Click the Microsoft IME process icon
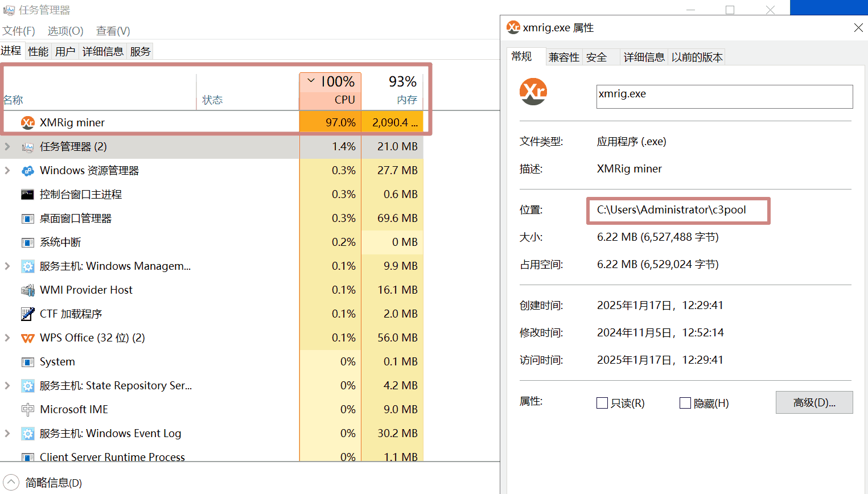This screenshot has width=868, height=494. pyautogui.click(x=27, y=410)
